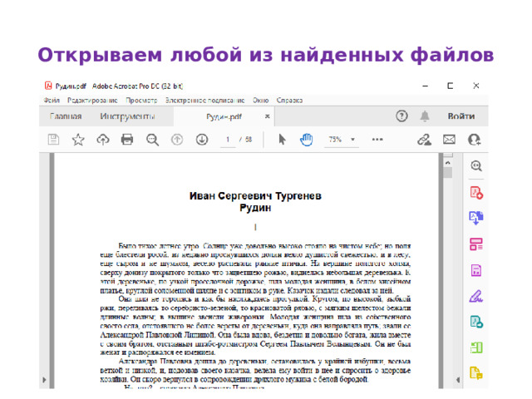This screenshot has width=532, height=399.
Task: Click the 75% zoom value field
Action: (335, 140)
